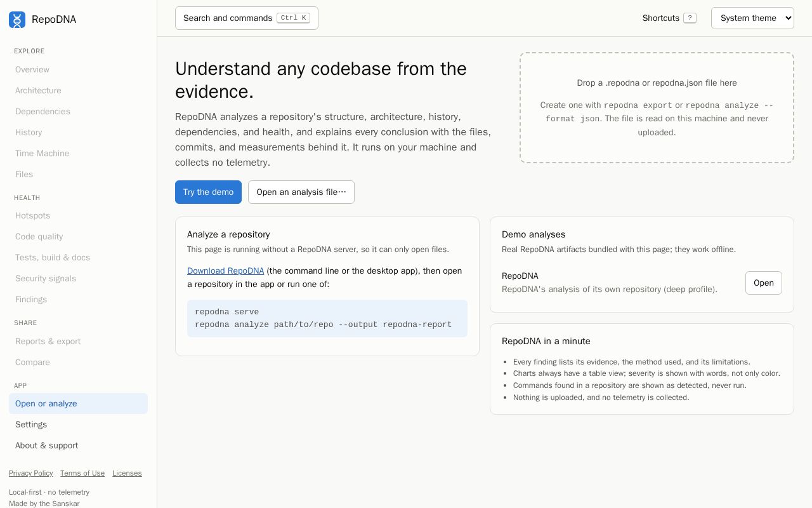Open the Shortcuts question-mark key icon

pyautogui.click(x=690, y=18)
